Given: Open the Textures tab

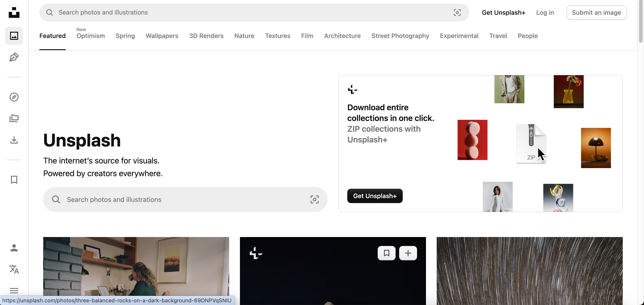Looking at the screenshot, I should (x=278, y=36).
